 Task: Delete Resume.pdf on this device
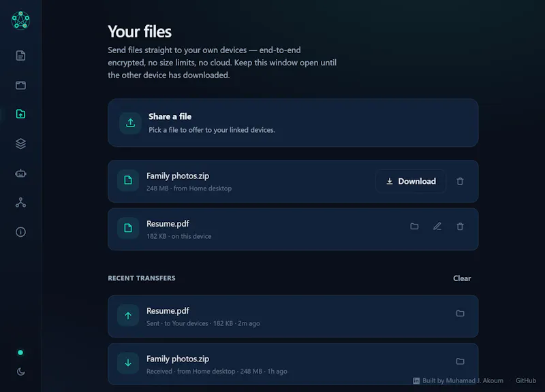(460, 227)
